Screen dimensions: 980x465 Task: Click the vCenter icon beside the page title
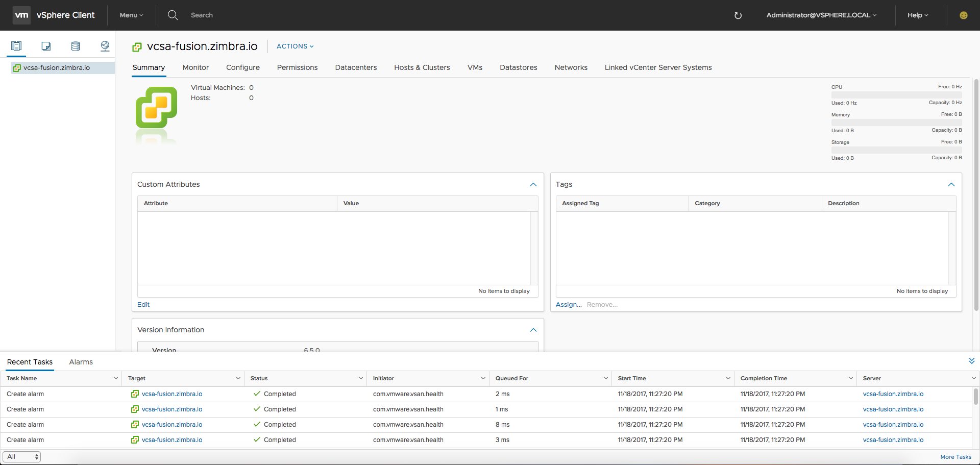point(137,47)
